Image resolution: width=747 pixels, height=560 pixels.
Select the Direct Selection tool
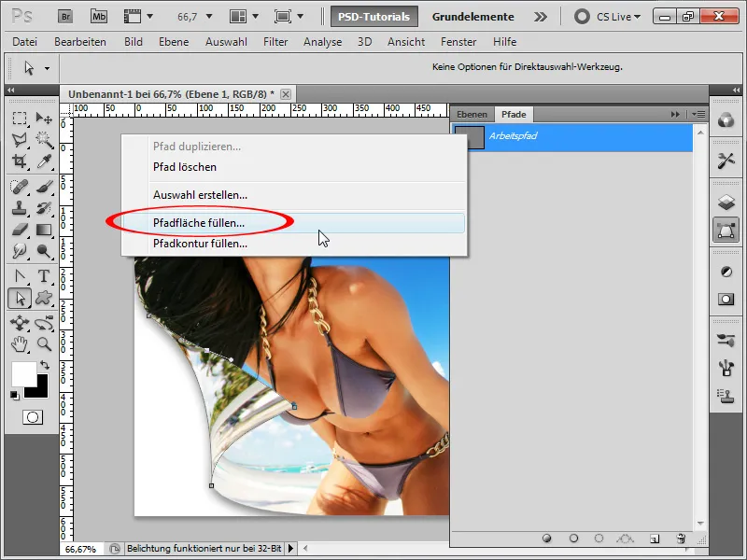click(20, 298)
